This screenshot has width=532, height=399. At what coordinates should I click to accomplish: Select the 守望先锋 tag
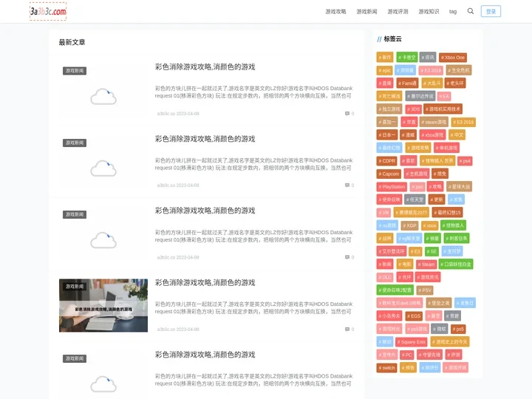coord(429,355)
